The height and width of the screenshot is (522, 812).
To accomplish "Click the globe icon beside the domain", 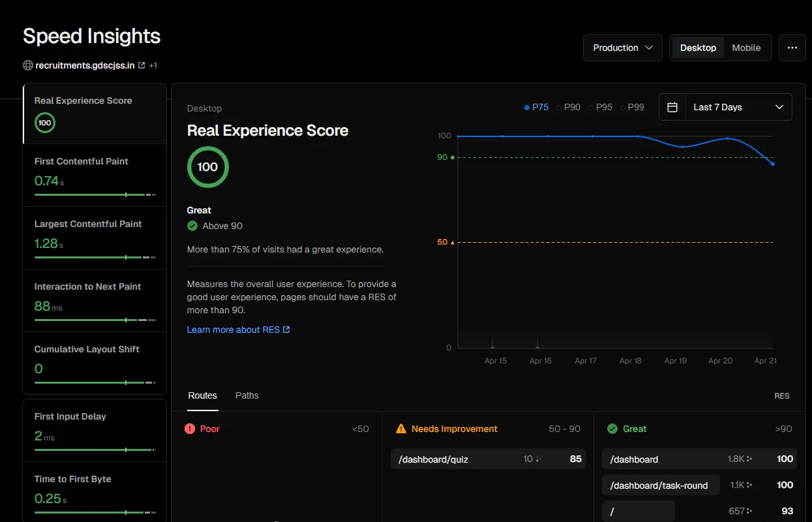I will pos(28,65).
